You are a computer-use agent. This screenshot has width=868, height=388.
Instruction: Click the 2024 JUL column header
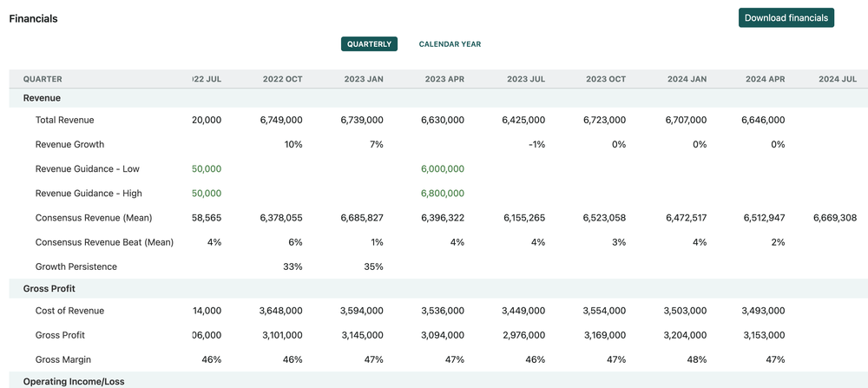pos(838,79)
